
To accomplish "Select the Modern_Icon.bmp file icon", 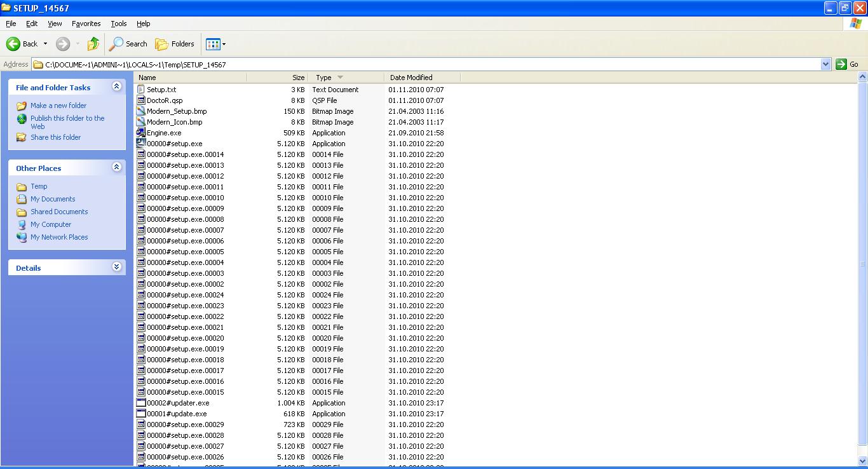I will pyautogui.click(x=141, y=122).
